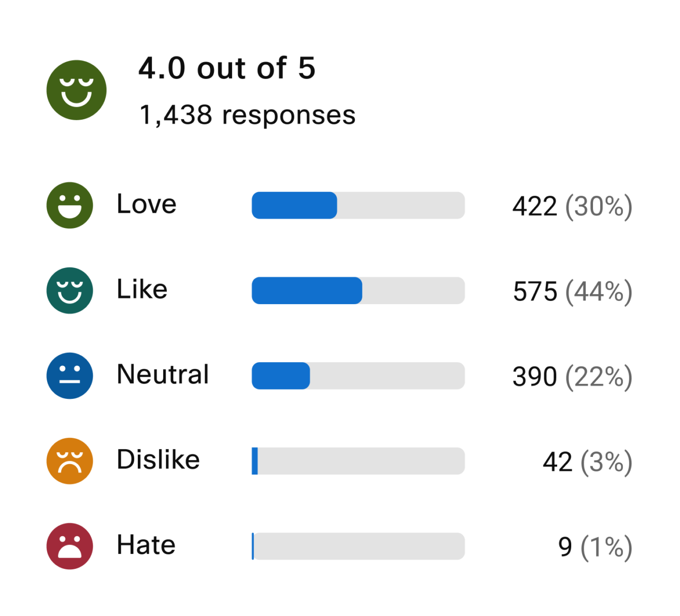Click the Neutral rating label
The width and height of the screenshot is (680, 616).
(x=163, y=375)
